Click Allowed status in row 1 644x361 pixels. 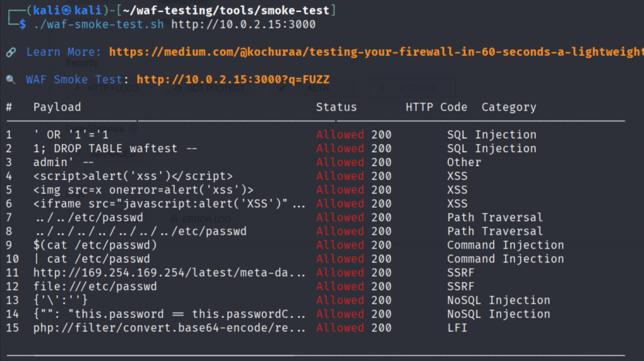pyautogui.click(x=340, y=135)
